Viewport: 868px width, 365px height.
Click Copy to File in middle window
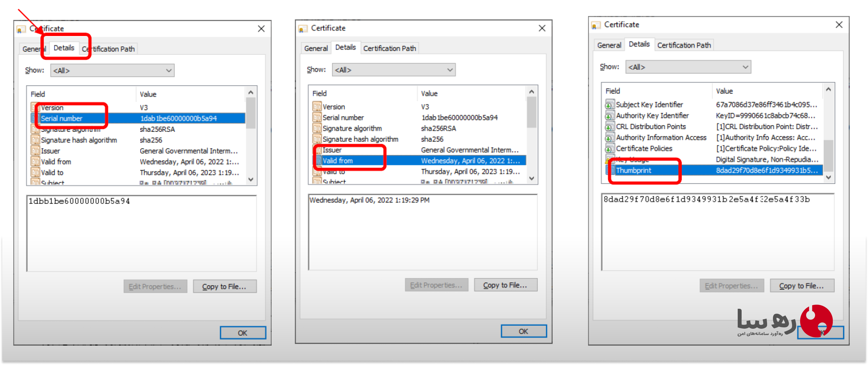click(x=505, y=285)
